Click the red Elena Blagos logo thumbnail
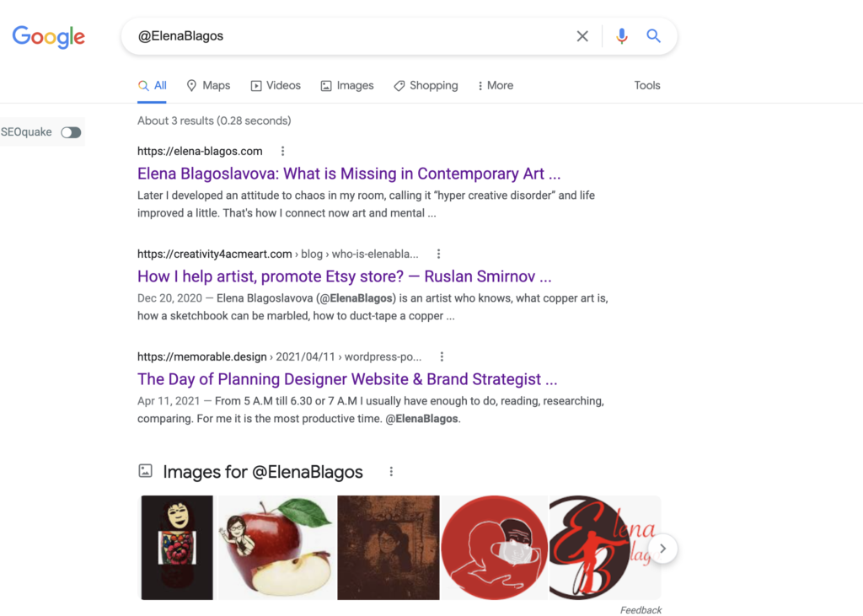Screen dimensions: 863x616 coord(604,547)
